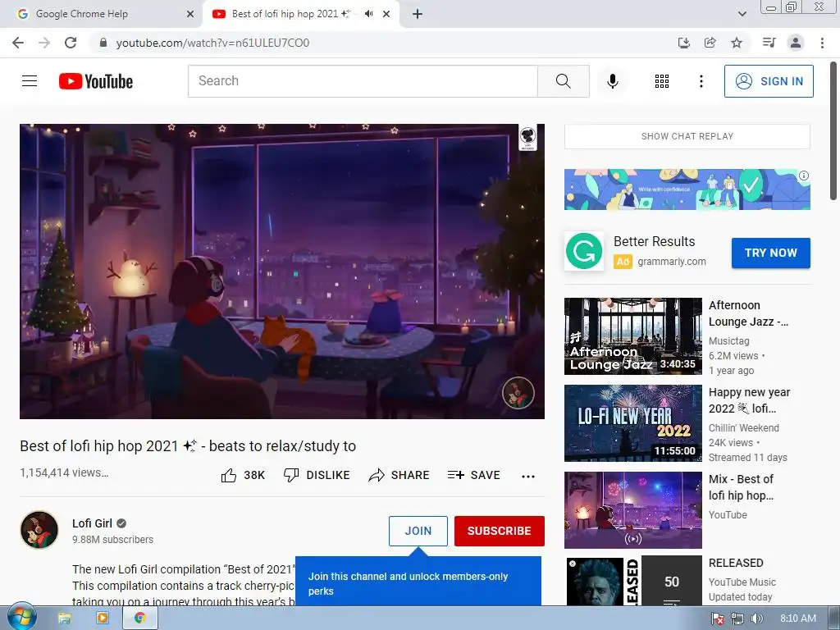The width and height of the screenshot is (840, 630).
Task: Click grammarly.com ad link
Action: click(672, 262)
